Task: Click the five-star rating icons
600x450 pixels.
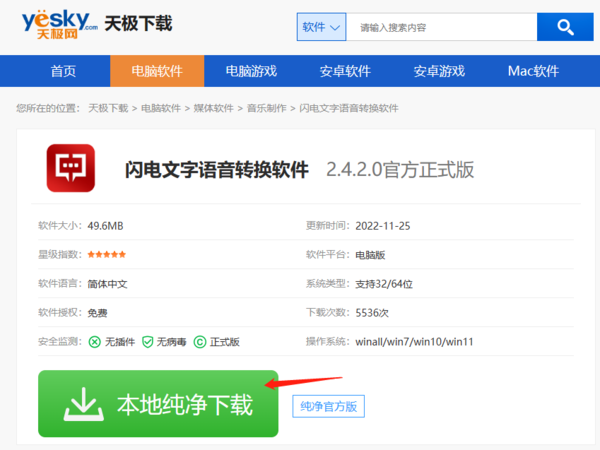Action: tap(107, 255)
